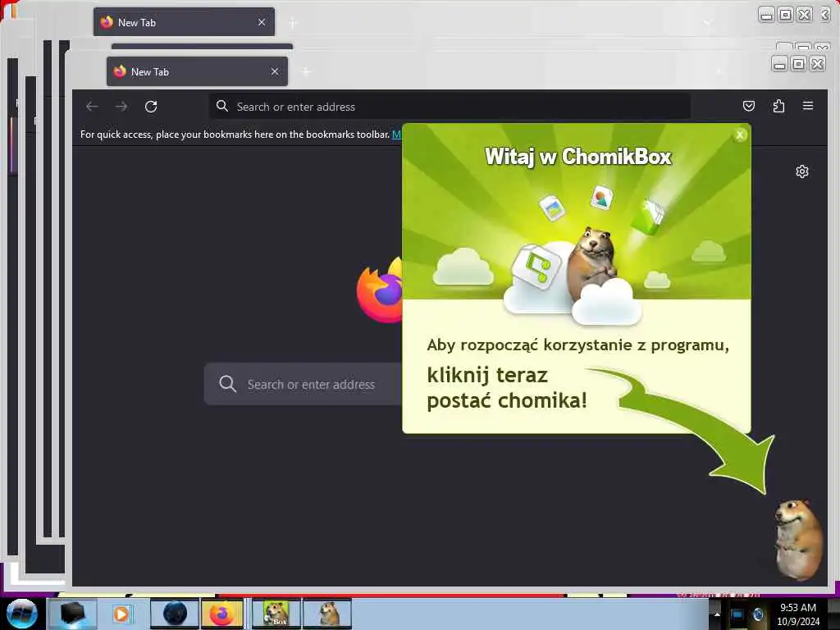840x630 pixels.
Task: Open the bookmarks toolbar manage link
Action: [396, 135]
